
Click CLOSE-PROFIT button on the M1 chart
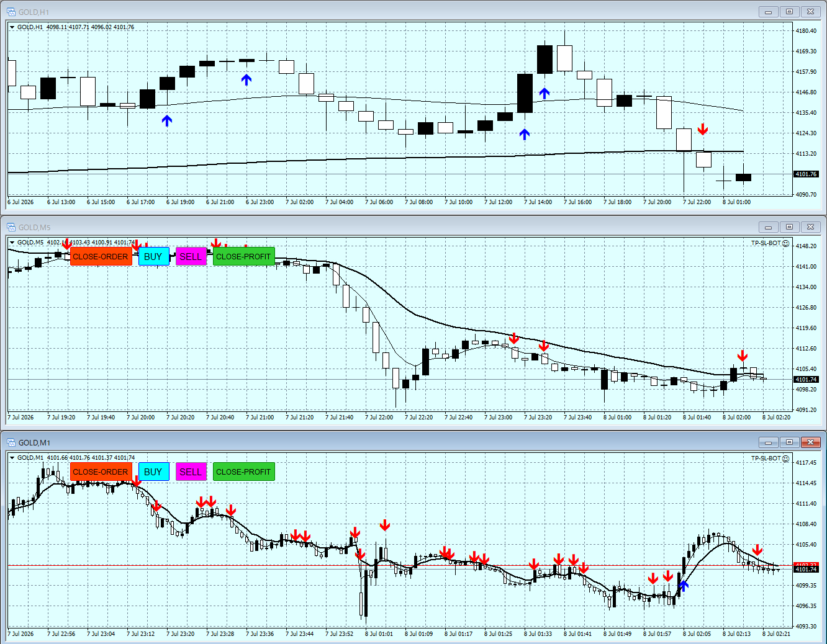244,472
